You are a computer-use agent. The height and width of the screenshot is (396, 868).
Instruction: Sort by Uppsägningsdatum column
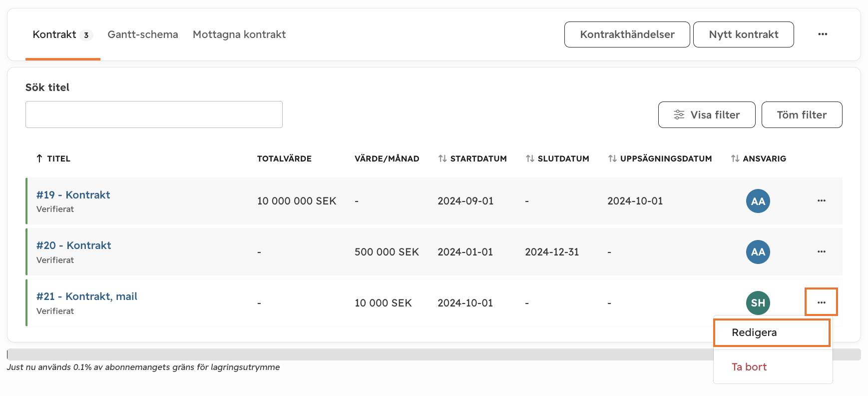660,158
